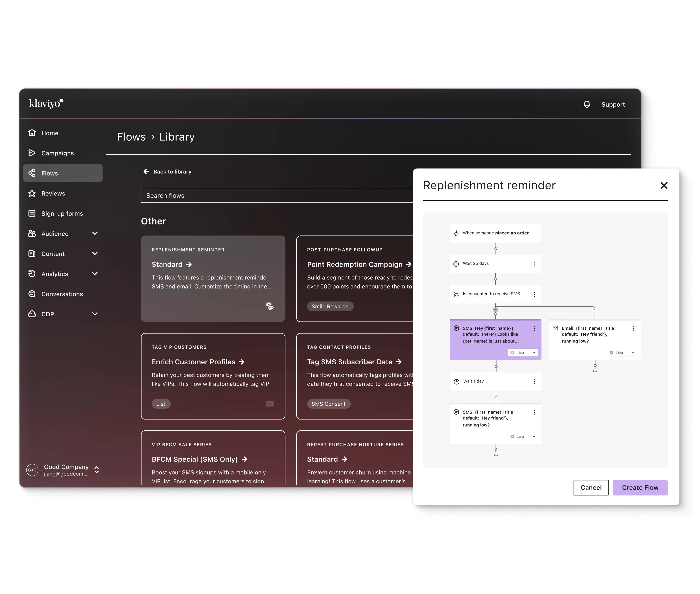
Task: Click the conditional split icon
Action: coord(456,294)
